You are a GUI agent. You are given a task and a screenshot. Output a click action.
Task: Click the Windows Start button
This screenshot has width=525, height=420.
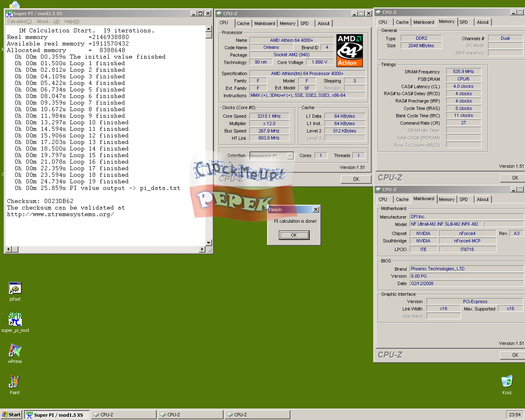pyautogui.click(x=11, y=415)
